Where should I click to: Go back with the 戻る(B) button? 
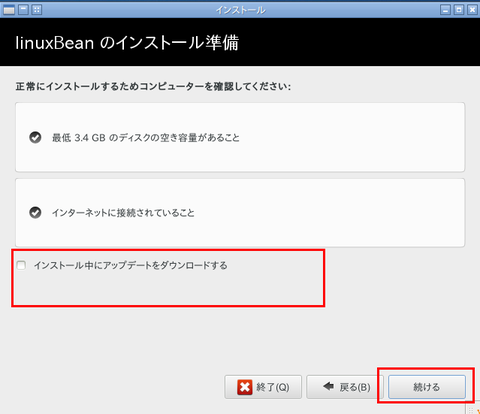[x=345, y=387]
